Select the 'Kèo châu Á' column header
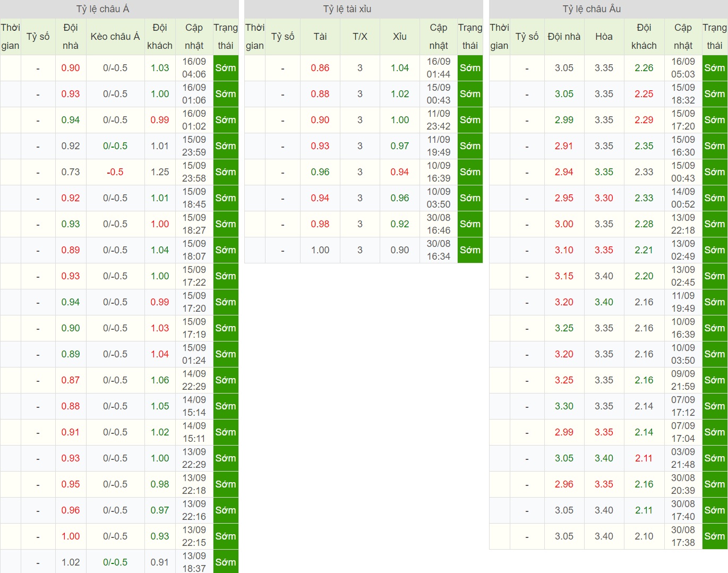 [x=115, y=37]
